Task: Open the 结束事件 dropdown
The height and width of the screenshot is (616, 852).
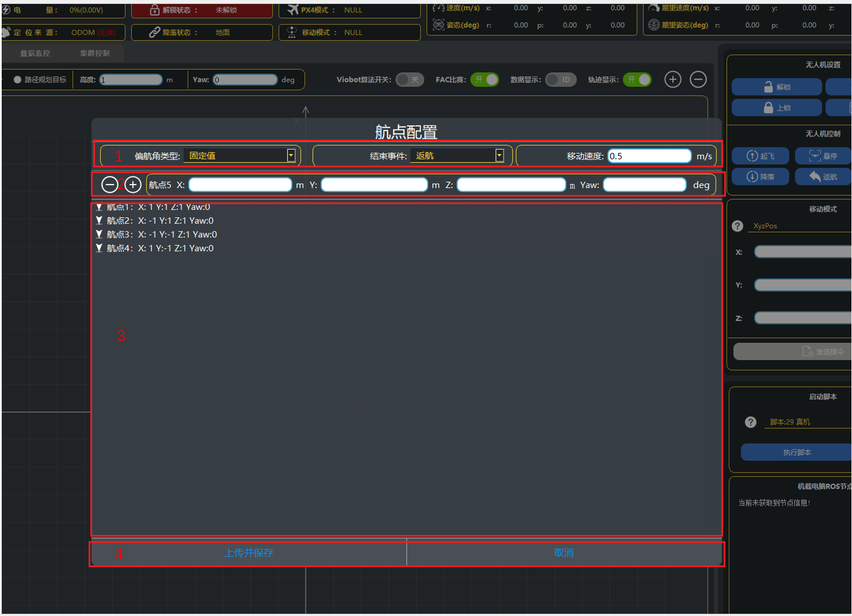Action: (x=457, y=155)
